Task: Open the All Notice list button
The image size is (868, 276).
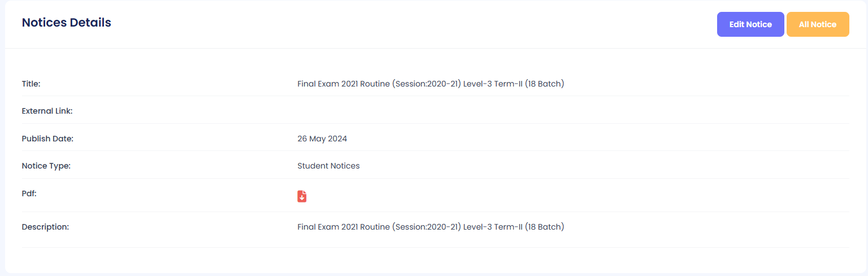Action: point(817,24)
